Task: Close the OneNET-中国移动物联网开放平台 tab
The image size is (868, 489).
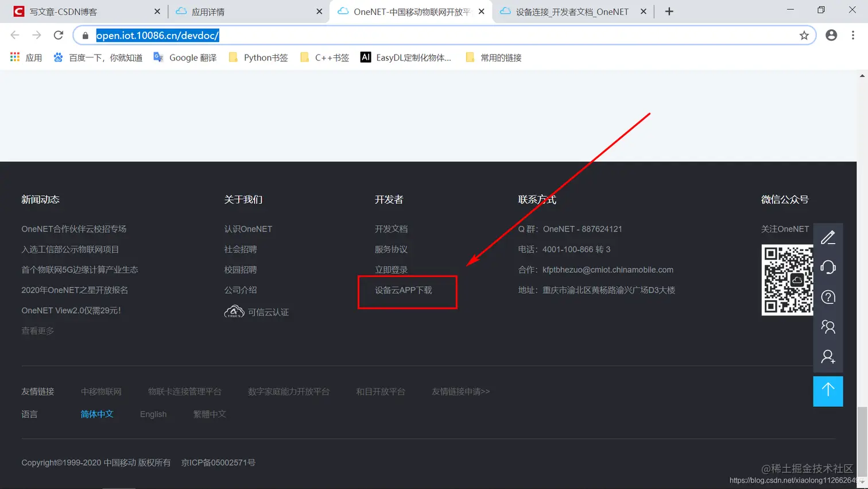Action: pos(481,11)
